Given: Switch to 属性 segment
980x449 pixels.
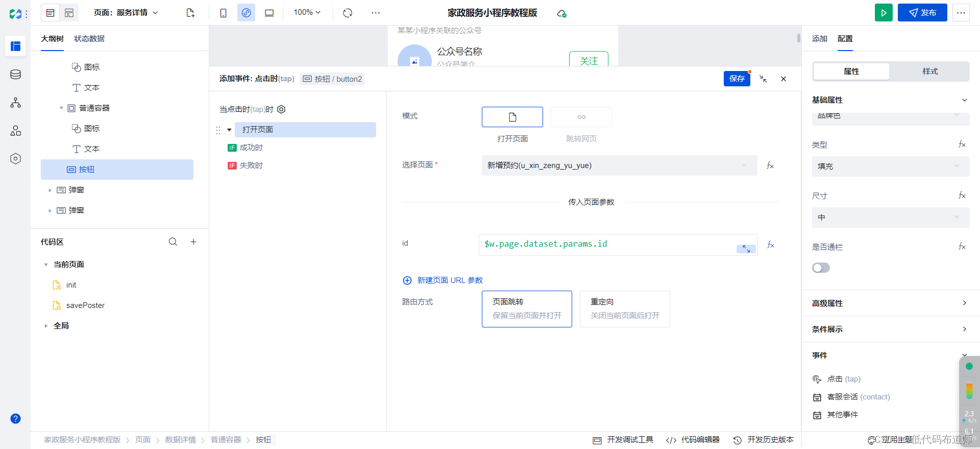Looking at the screenshot, I should [851, 72].
